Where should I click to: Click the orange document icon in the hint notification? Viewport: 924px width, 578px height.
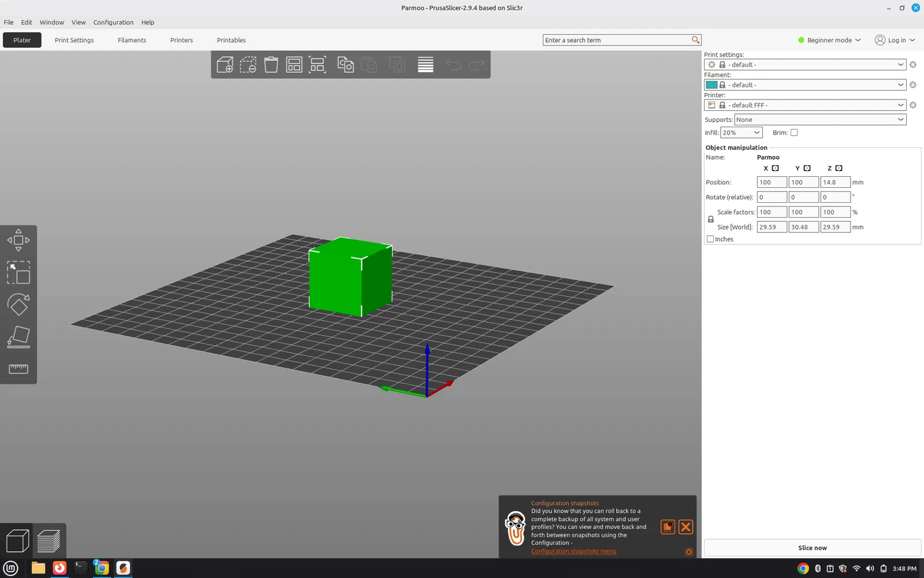pyautogui.click(x=668, y=527)
